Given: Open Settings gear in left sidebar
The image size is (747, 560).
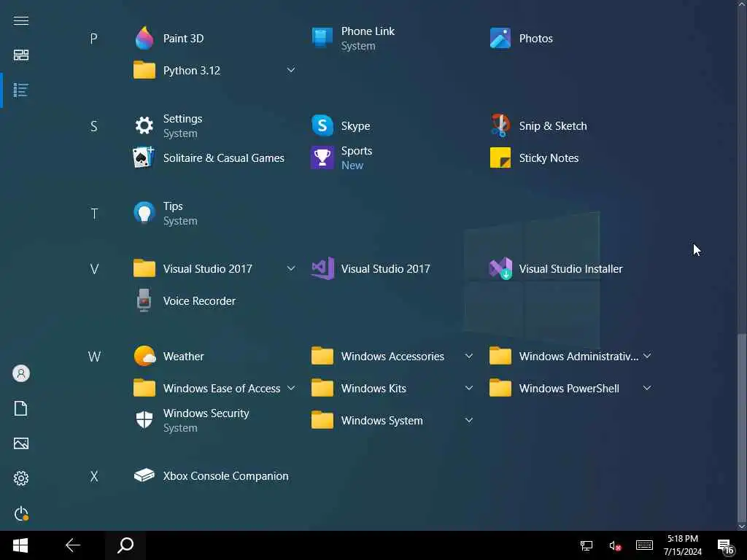Looking at the screenshot, I should [x=21, y=478].
